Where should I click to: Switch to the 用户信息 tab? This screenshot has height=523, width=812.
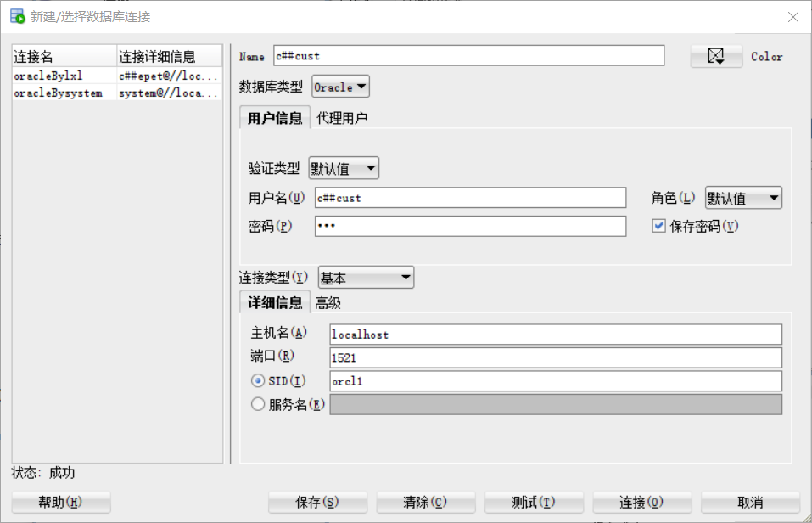point(275,118)
